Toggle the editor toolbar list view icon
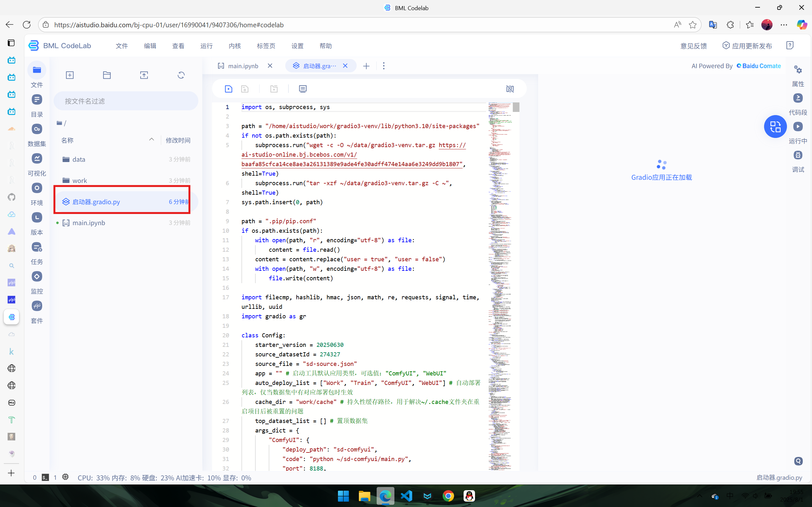 coord(303,89)
